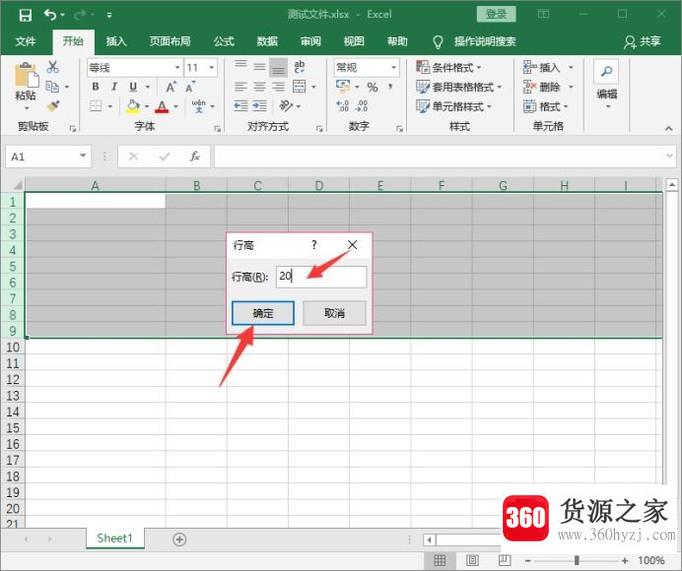Click the Row Height input field
682x571 pixels.
(x=321, y=277)
